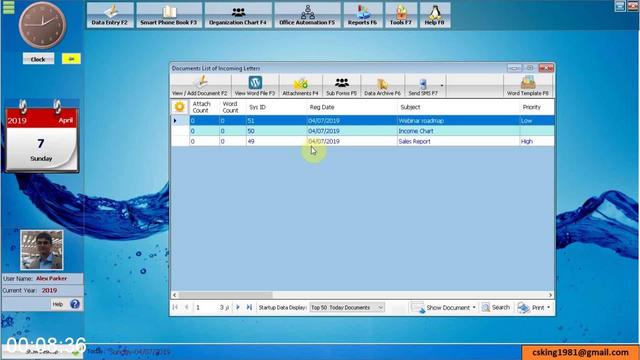
Task: Go to next record navigation button
Action: click(238, 307)
